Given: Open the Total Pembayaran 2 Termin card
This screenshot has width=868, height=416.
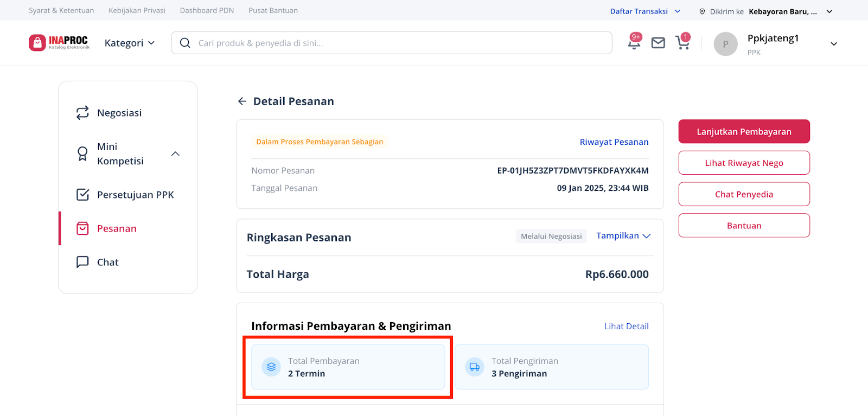Looking at the screenshot, I should 348,367.
